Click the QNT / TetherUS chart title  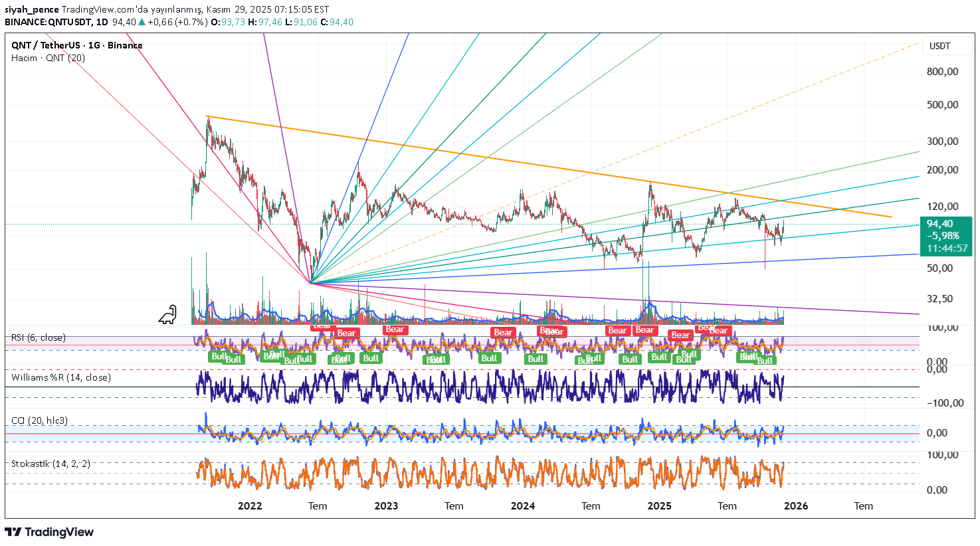(x=77, y=45)
